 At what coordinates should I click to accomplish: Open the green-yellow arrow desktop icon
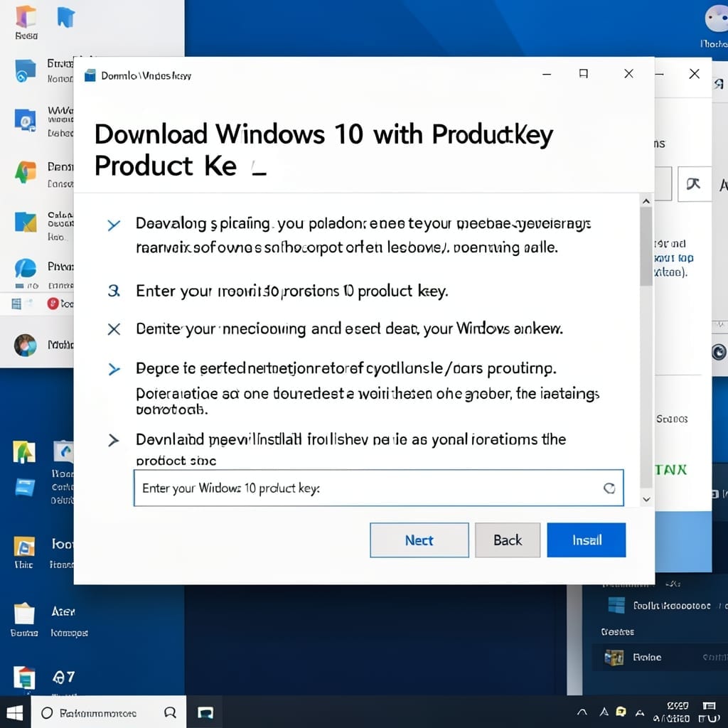click(x=24, y=451)
